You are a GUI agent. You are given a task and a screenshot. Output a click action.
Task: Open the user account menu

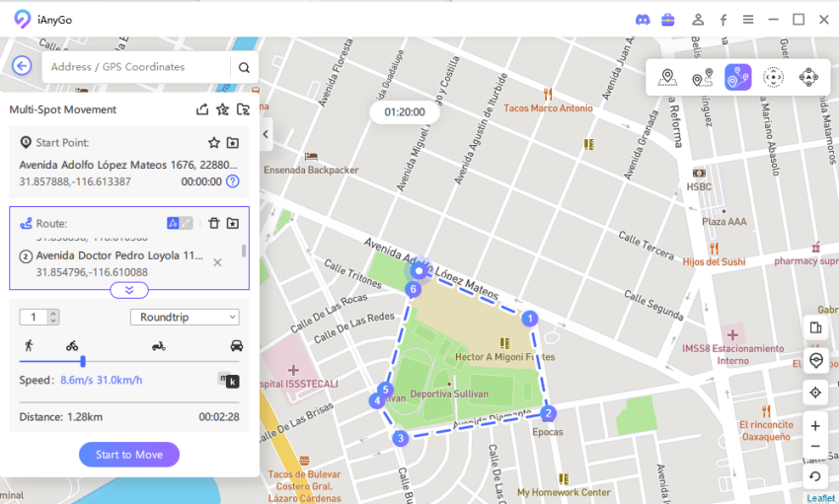(698, 20)
